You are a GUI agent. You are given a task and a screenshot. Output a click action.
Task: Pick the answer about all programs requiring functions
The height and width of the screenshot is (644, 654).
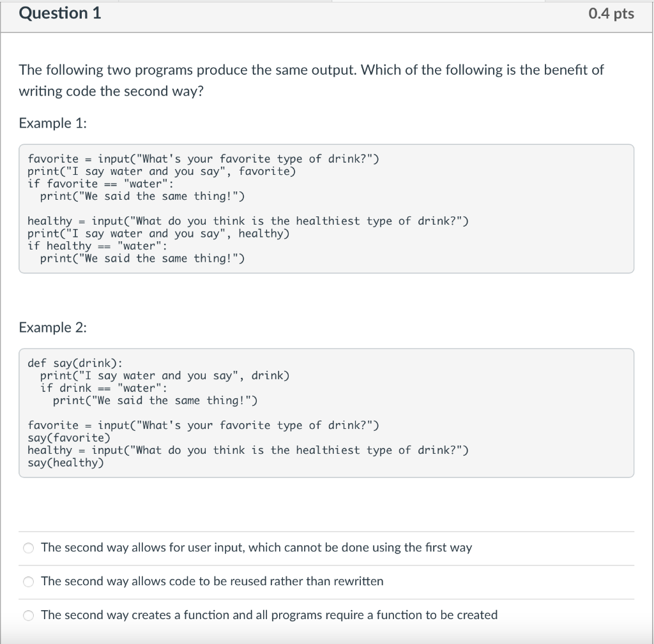pos(268,615)
